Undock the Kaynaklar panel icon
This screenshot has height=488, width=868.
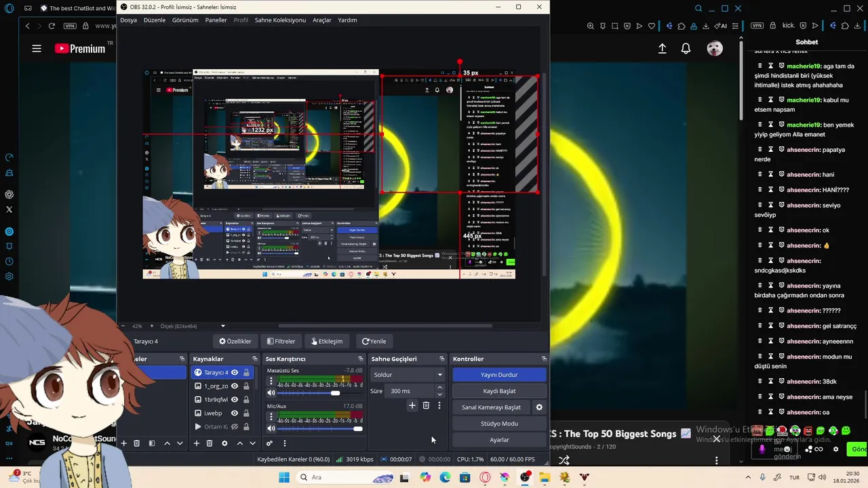255,359
